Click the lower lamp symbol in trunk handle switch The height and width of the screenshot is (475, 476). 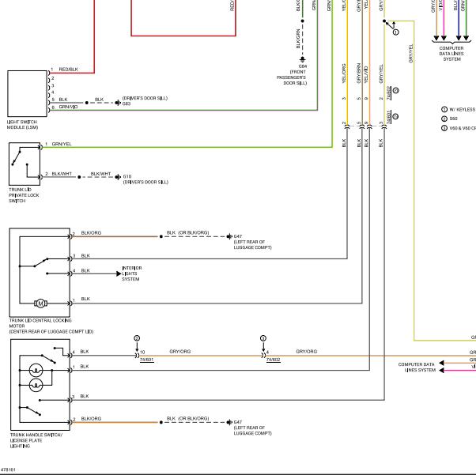[36, 385]
